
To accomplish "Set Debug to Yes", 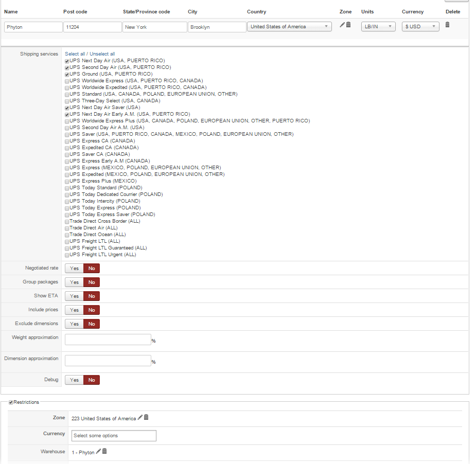I will tap(74, 380).
